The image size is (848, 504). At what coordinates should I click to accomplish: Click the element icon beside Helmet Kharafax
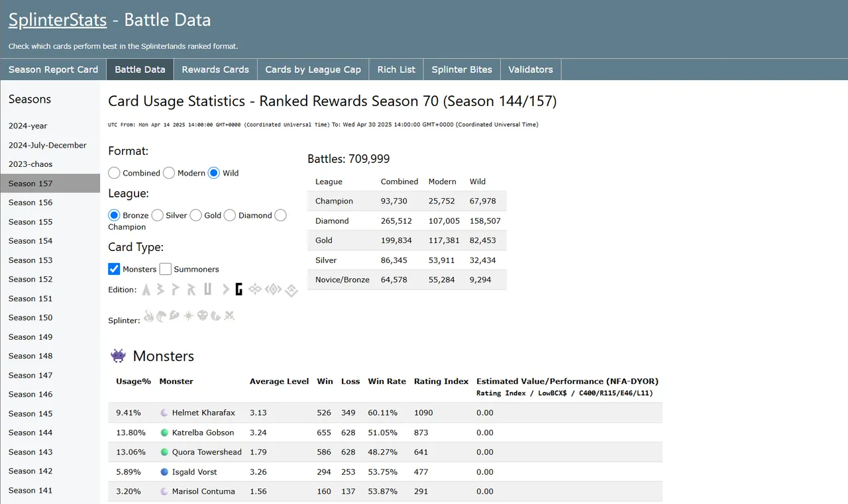tap(165, 413)
